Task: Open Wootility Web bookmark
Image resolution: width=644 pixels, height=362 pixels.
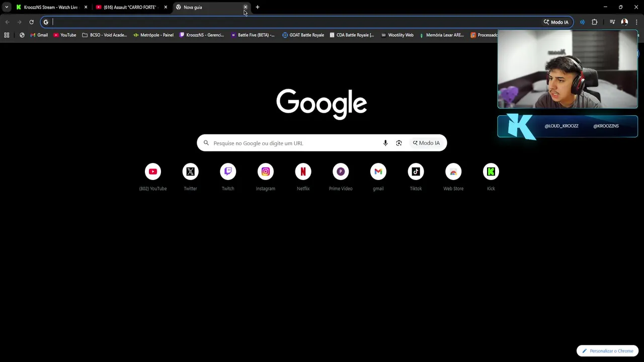Action: [397, 35]
